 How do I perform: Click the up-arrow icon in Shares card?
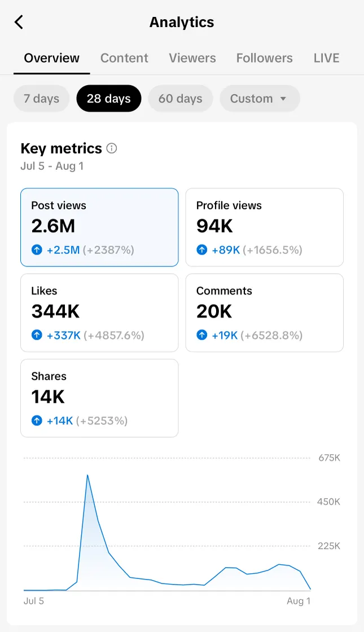point(37,420)
